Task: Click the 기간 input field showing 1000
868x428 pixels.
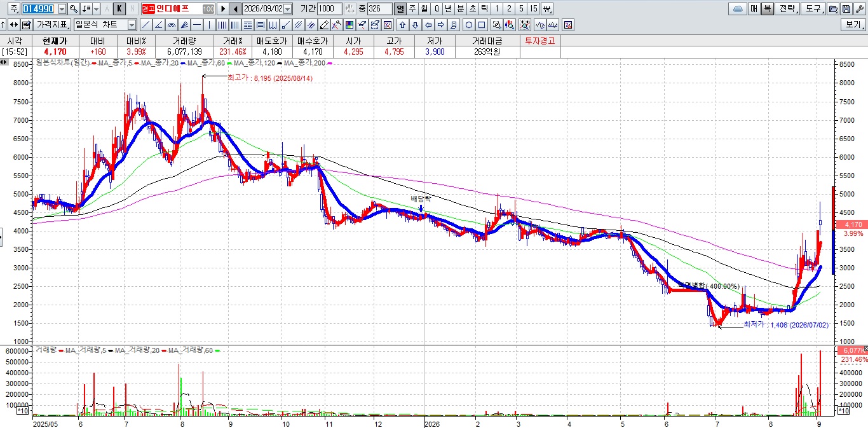Action: tap(329, 9)
